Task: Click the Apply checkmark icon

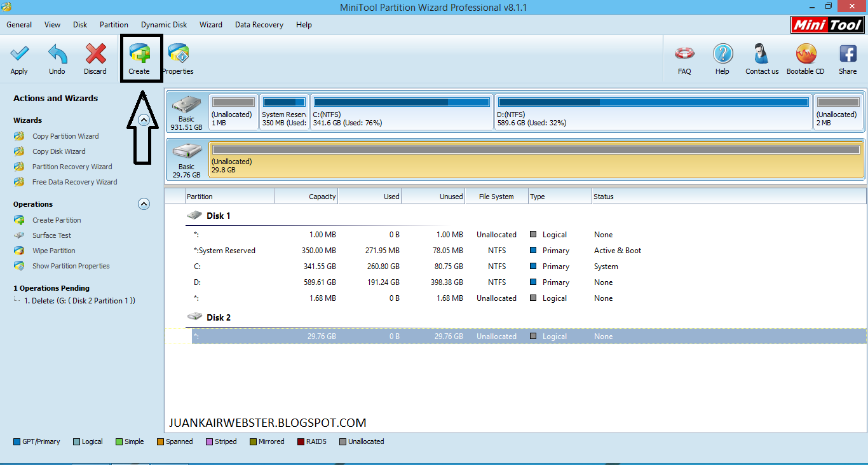Action: click(19, 53)
